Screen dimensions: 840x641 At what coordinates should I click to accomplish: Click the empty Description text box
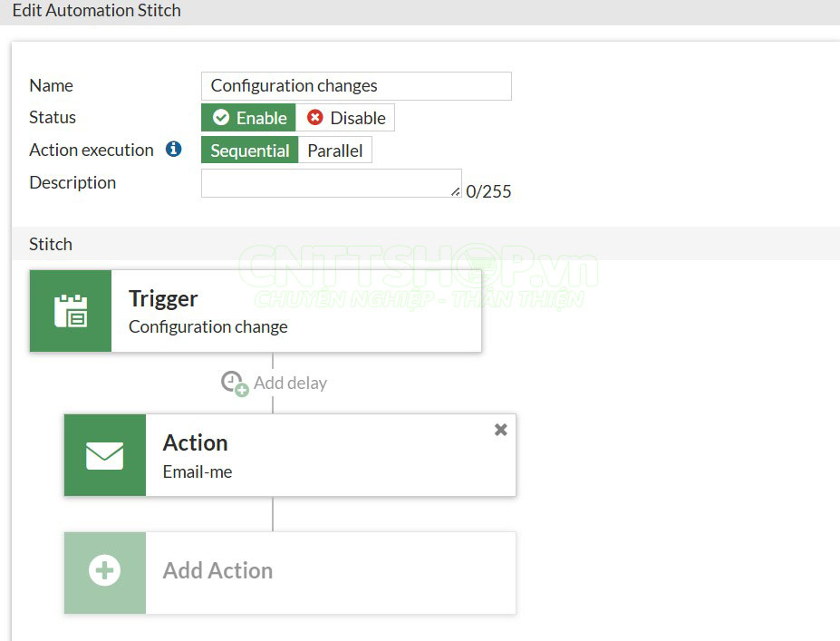(x=331, y=182)
